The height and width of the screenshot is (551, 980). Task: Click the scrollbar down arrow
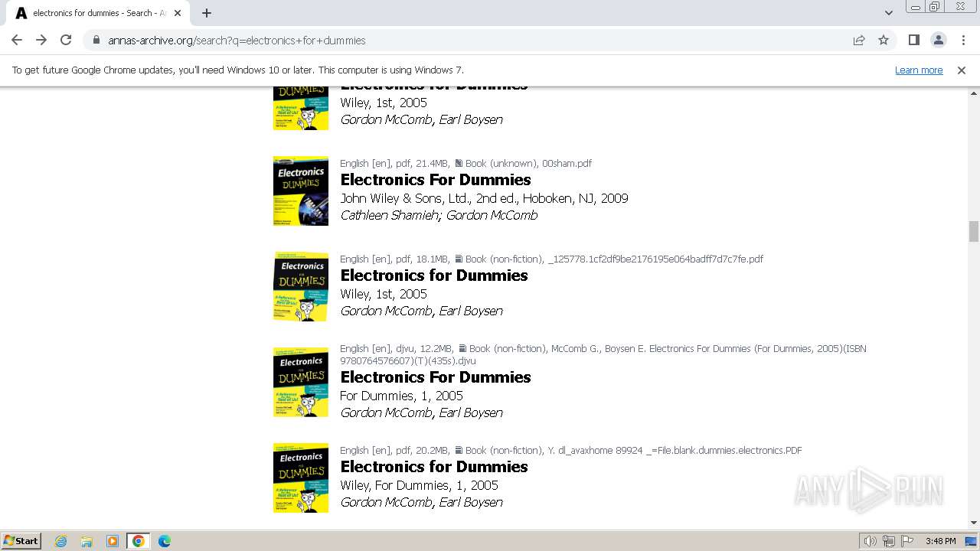pos(974,523)
